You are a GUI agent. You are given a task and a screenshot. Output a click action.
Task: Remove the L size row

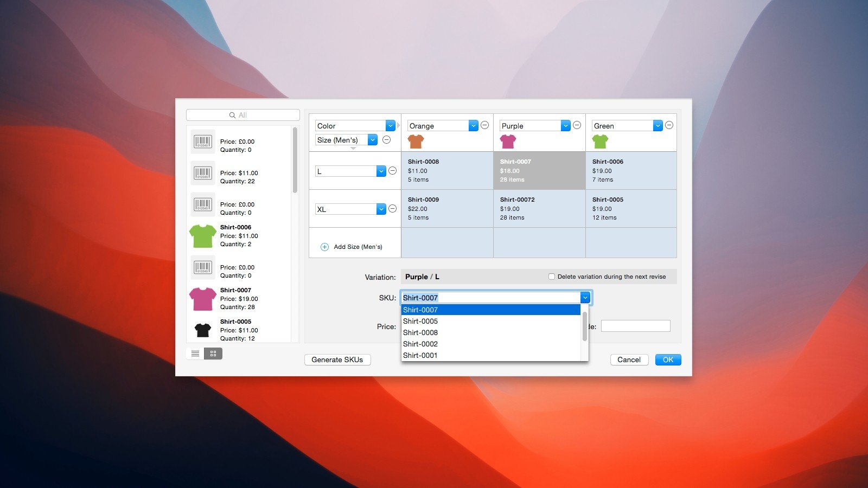(x=393, y=171)
